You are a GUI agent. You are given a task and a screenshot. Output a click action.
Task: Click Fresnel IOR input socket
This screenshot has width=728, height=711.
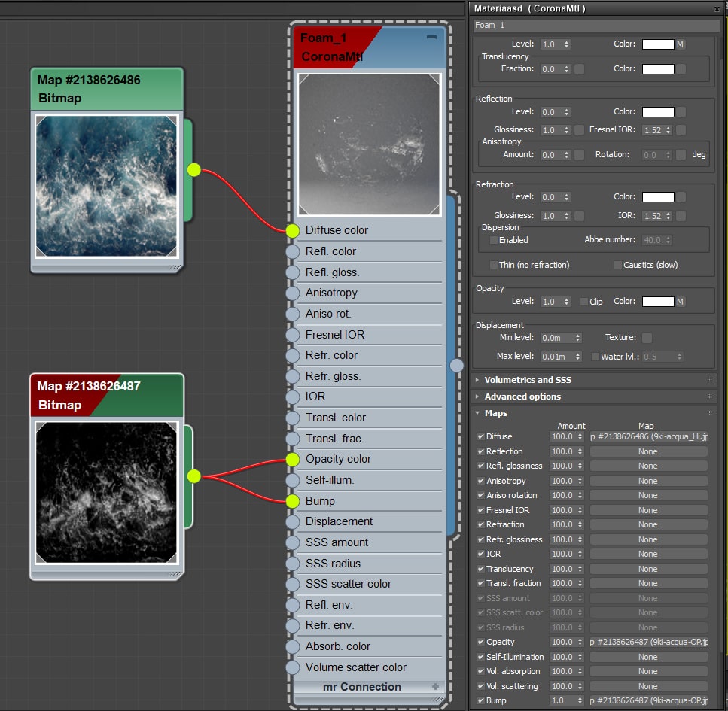pos(293,335)
